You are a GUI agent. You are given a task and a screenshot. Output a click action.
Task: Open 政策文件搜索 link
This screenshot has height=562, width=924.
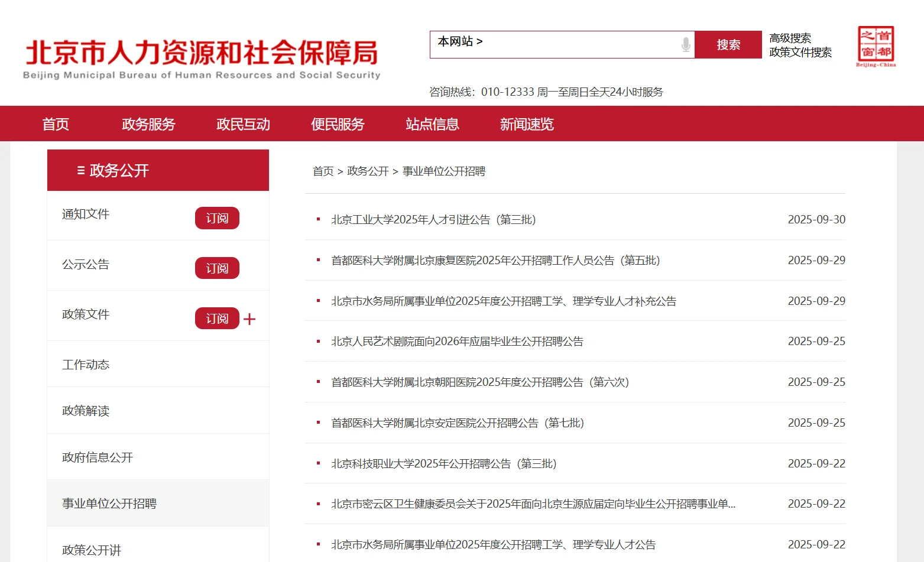point(800,52)
